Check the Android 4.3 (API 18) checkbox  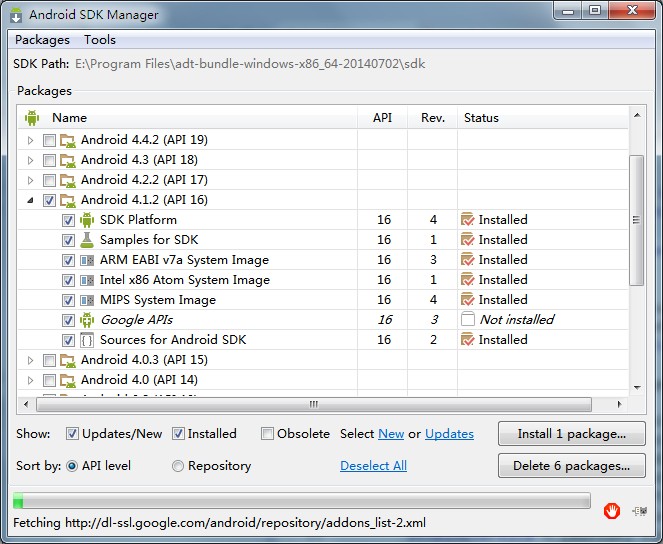[x=49, y=160]
